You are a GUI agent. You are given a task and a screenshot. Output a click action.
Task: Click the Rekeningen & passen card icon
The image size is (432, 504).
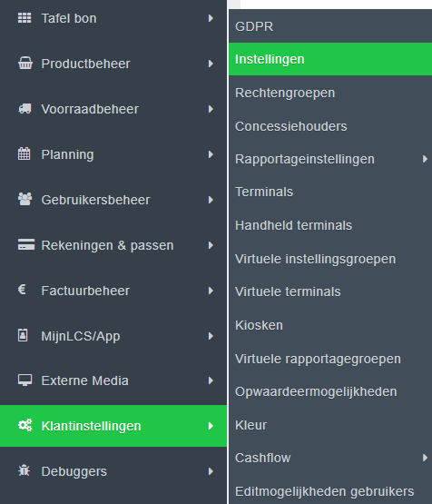click(x=26, y=244)
